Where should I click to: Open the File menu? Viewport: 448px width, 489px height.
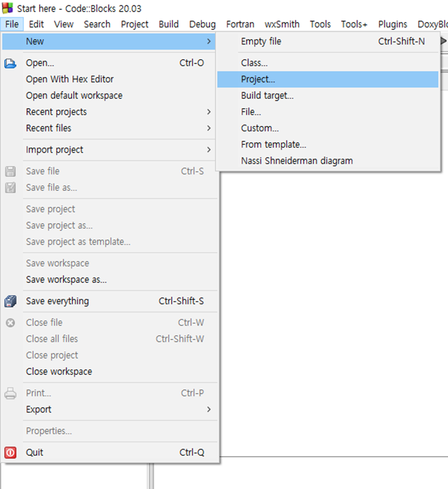[x=12, y=25]
